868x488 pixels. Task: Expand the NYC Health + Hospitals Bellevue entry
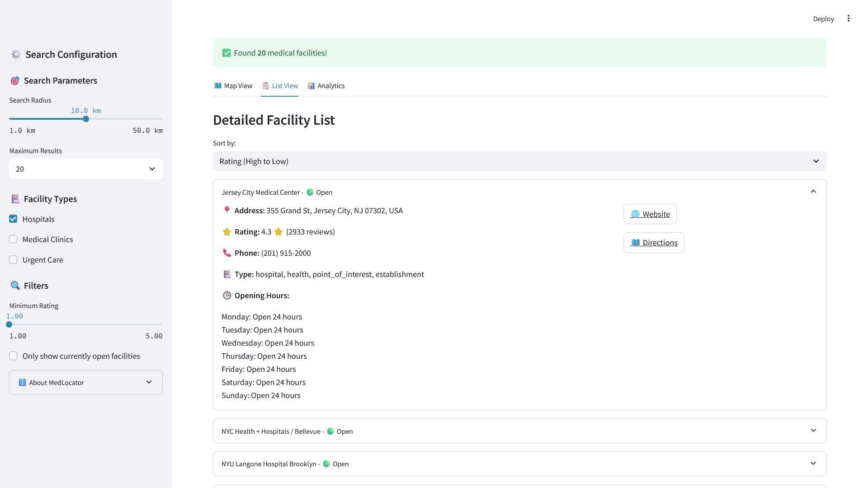click(x=519, y=431)
